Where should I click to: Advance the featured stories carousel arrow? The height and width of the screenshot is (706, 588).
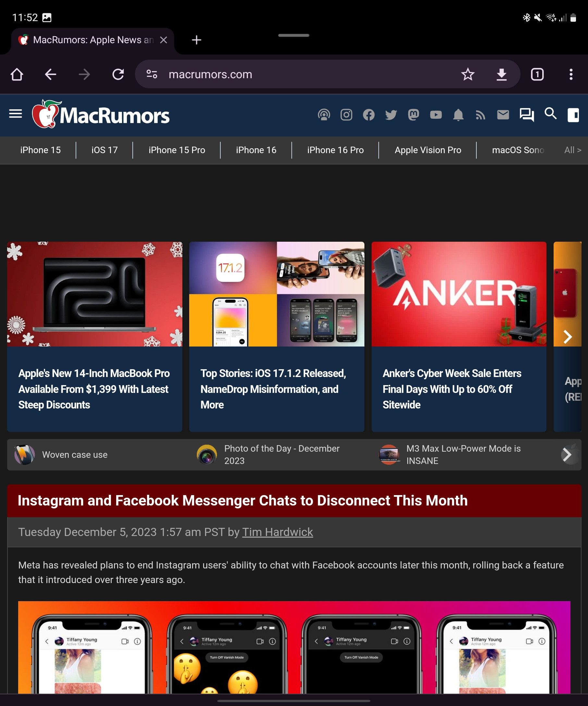point(568,336)
